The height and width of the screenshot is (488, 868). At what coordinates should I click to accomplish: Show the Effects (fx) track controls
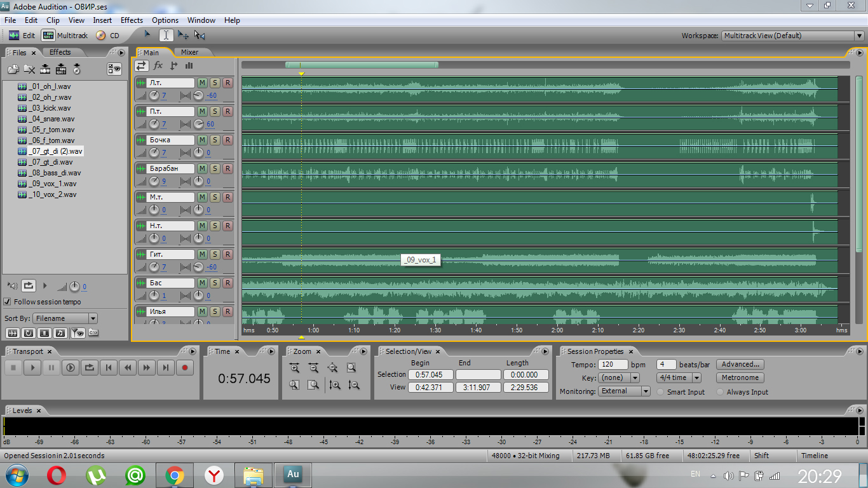(158, 65)
